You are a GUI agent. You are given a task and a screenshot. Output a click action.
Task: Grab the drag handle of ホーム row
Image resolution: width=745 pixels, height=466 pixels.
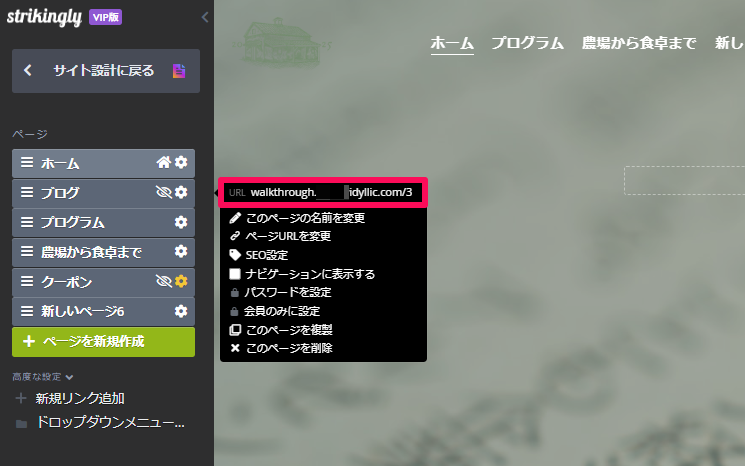pos(27,162)
